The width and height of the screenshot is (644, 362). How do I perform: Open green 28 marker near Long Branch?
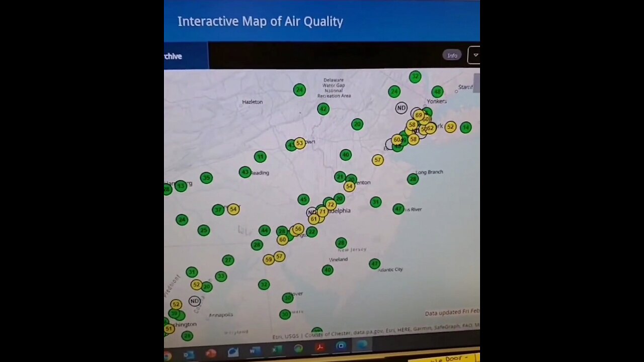tap(413, 178)
